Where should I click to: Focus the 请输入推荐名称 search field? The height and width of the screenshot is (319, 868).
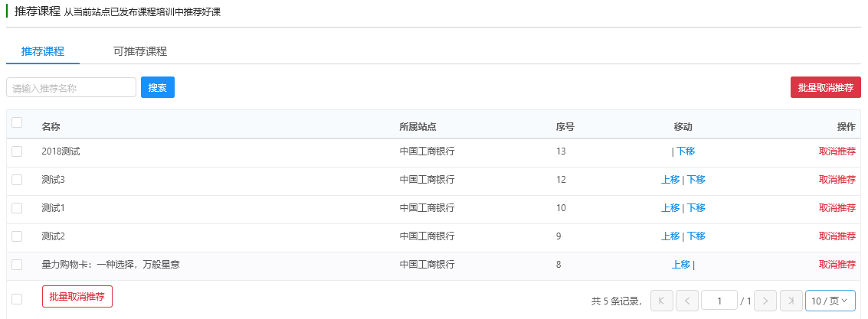[x=71, y=88]
